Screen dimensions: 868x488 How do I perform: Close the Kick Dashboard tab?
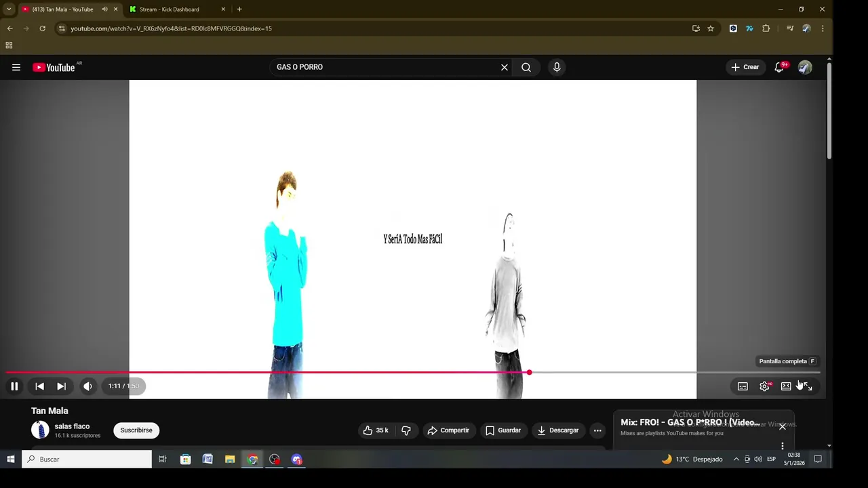click(x=223, y=9)
